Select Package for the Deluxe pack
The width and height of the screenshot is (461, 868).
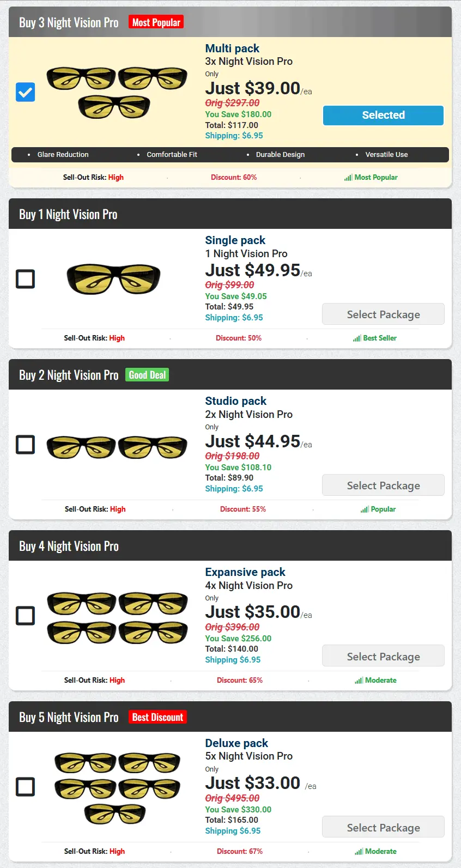[383, 827]
